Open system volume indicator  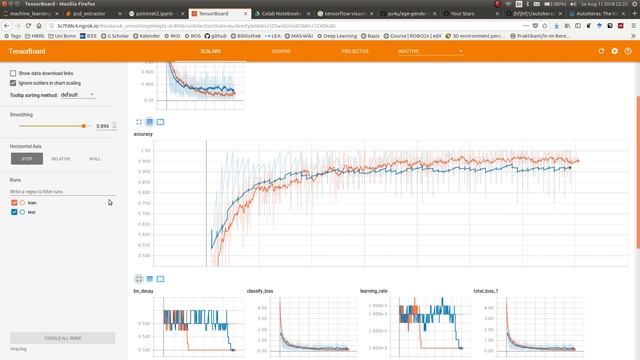pyautogui.click(x=573, y=4)
